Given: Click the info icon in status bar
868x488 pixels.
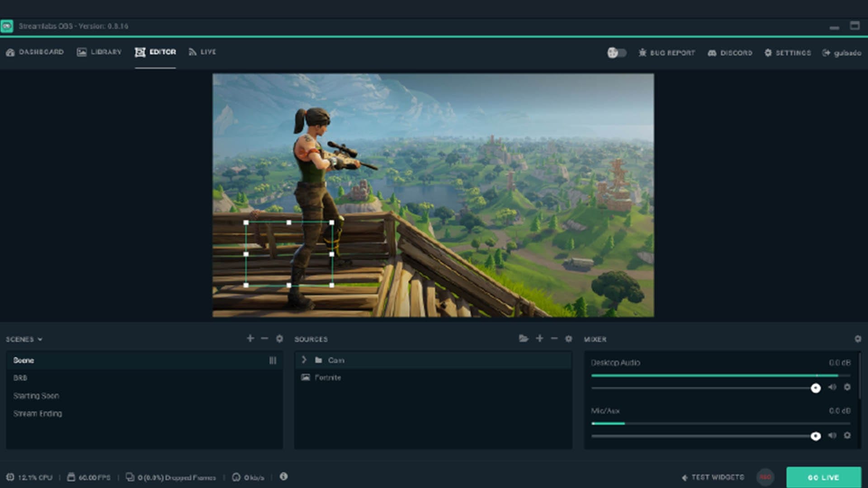Looking at the screenshot, I should coord(283,476).
